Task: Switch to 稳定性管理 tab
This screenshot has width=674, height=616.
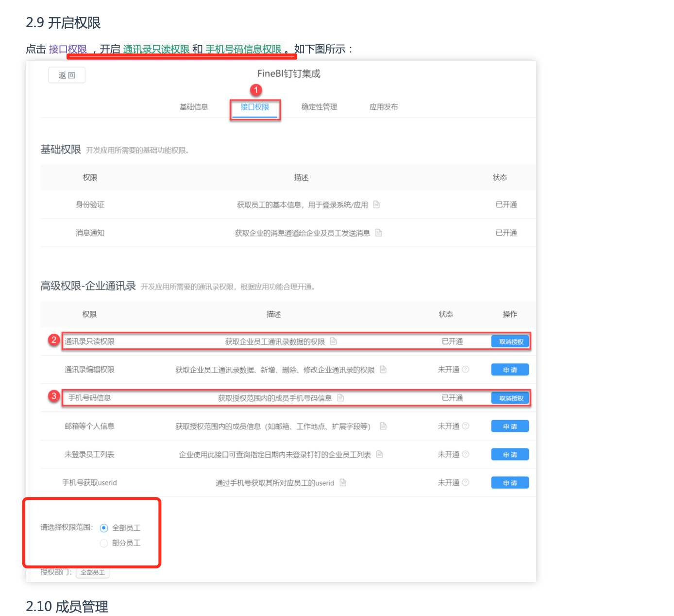Action: [319, 107]
